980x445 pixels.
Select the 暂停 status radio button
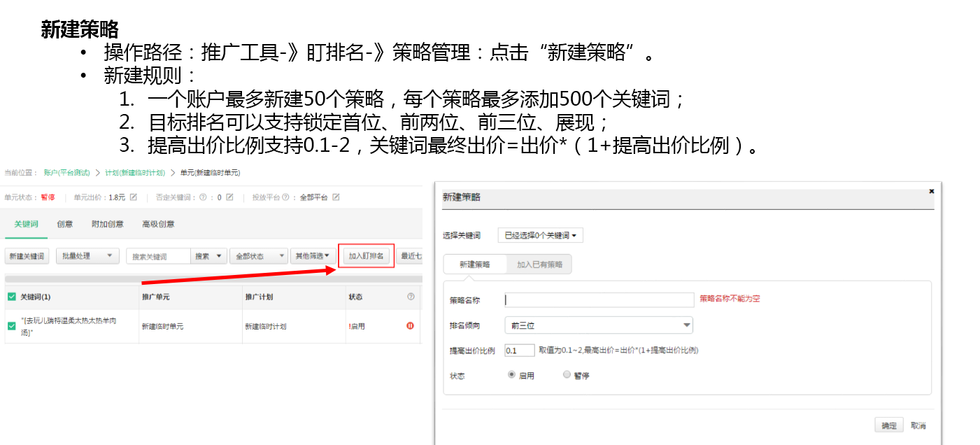pos(567,375)
